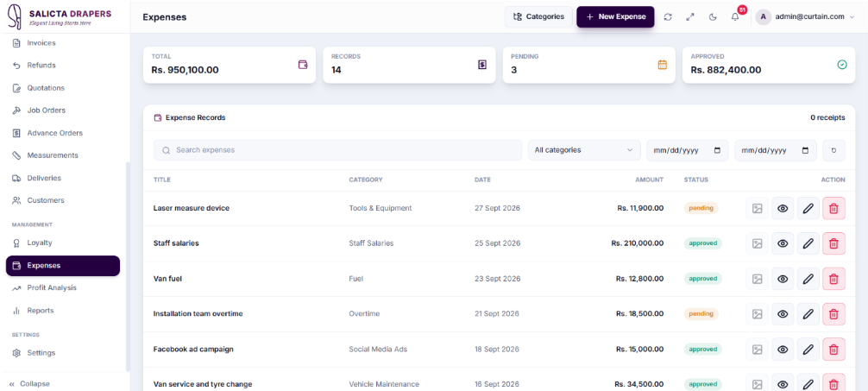Delete the Laser measure device expense

pos(833,208)
